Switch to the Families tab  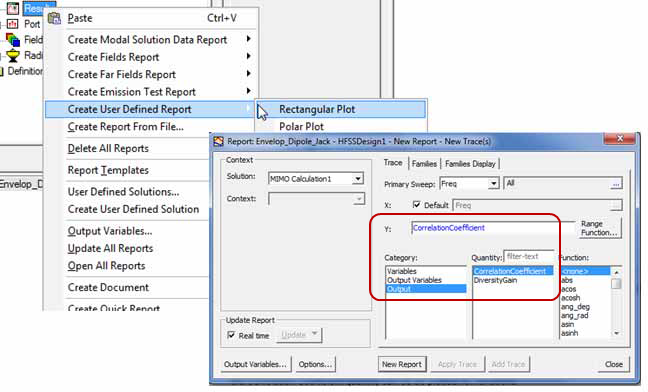tap(424, 164)
